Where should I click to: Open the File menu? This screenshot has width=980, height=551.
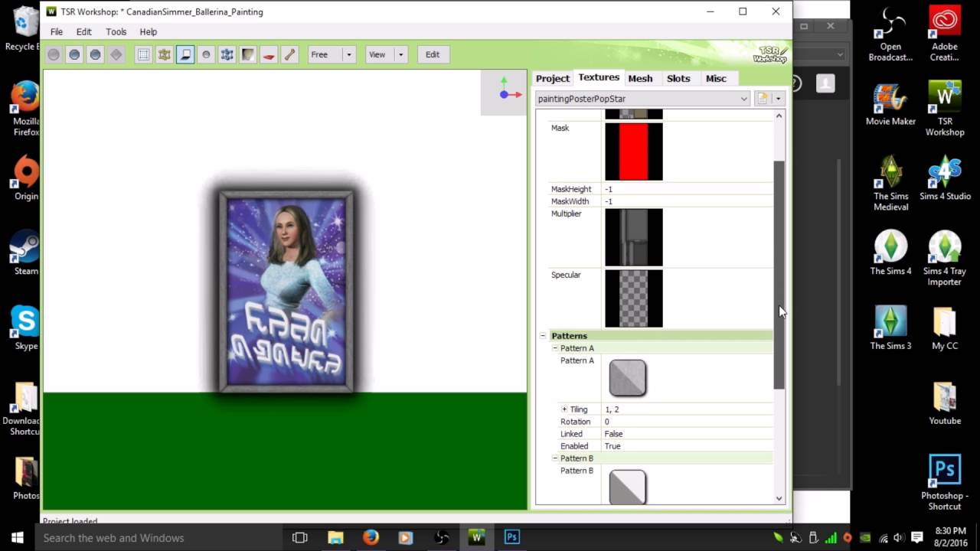pyautogui.click(x=57, y=32)
